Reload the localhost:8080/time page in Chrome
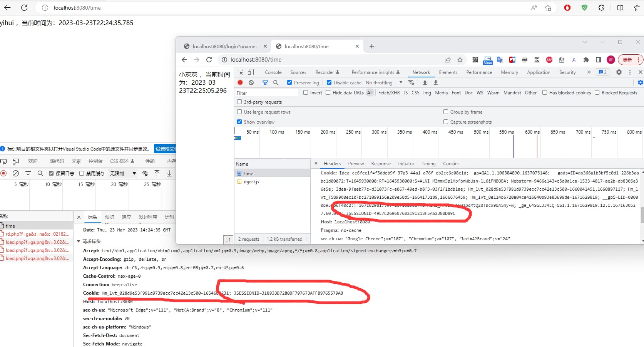 pos(209,60)
